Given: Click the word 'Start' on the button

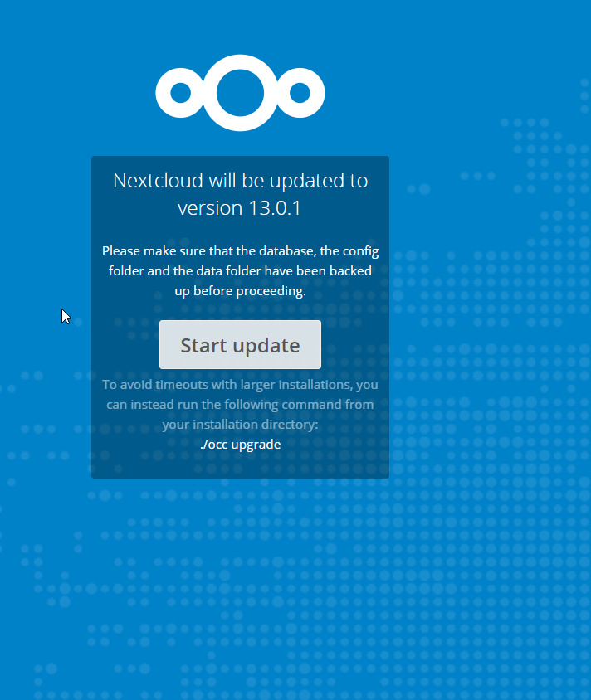Looking at the screenshot, I should [x=203, y=346].
